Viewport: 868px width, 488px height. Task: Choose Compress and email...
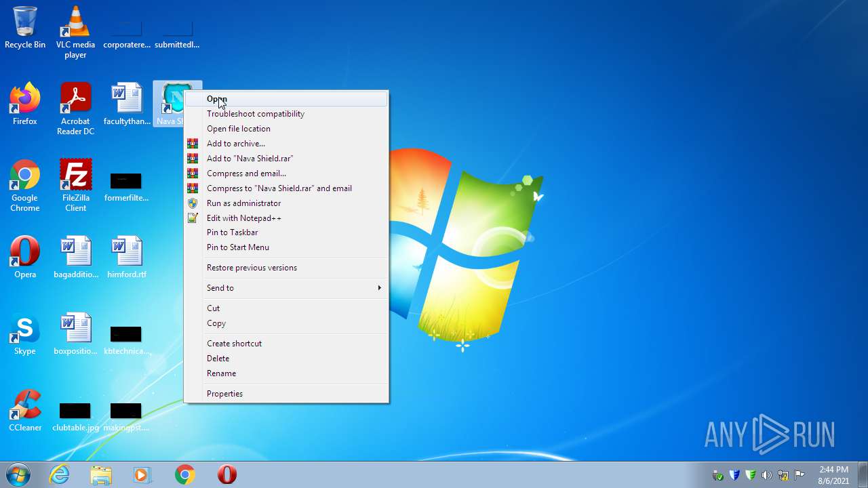click(x=286, y=174)
